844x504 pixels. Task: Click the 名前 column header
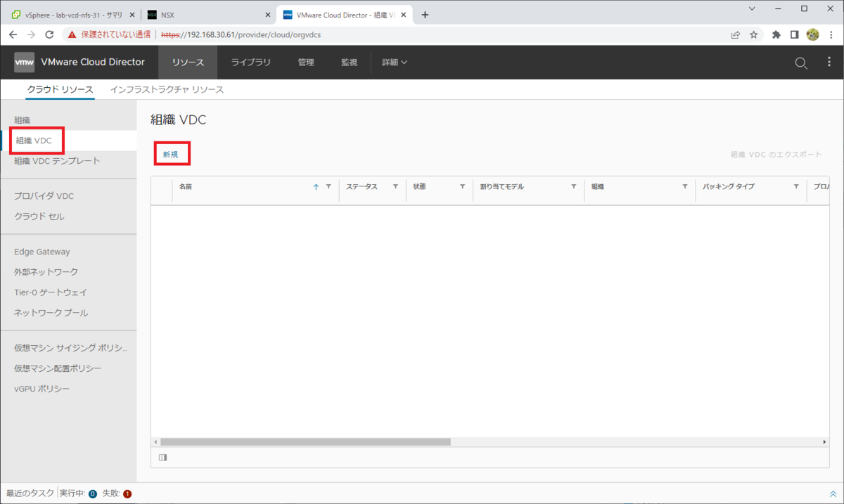(186, 187)
